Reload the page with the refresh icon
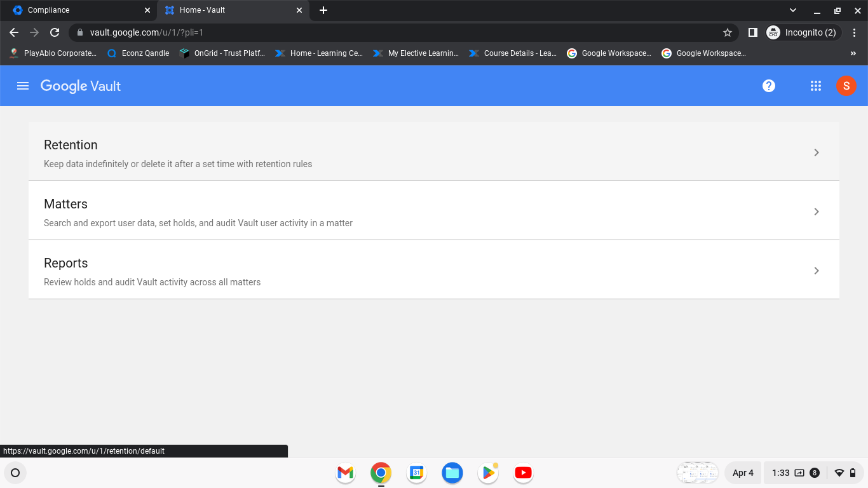Viewport: 868px width, 488px height. click(55, 32)
